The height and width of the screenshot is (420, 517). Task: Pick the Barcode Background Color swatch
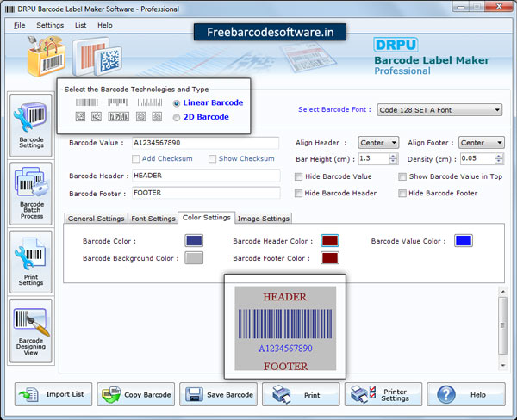(x=194, y=258)
